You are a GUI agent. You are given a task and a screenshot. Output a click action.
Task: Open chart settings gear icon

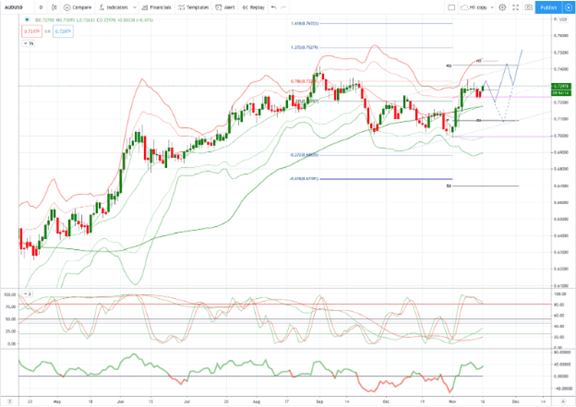coord(503,7)
